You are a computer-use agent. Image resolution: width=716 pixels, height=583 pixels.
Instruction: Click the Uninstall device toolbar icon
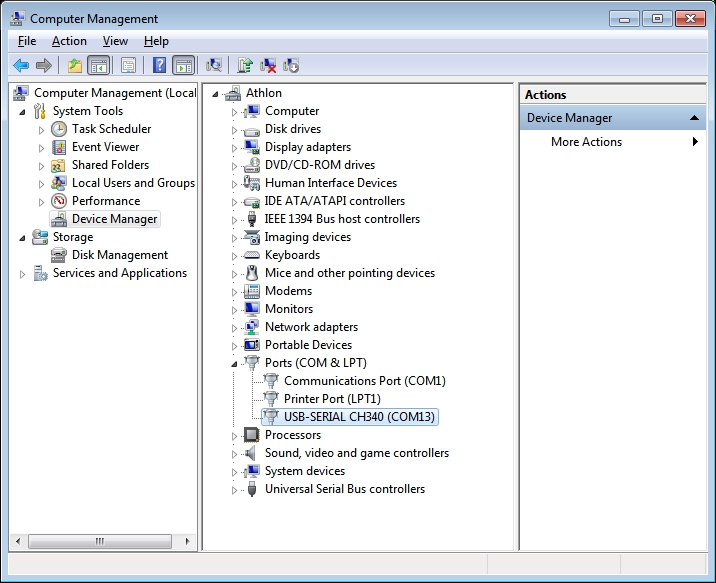coord(268,66)
